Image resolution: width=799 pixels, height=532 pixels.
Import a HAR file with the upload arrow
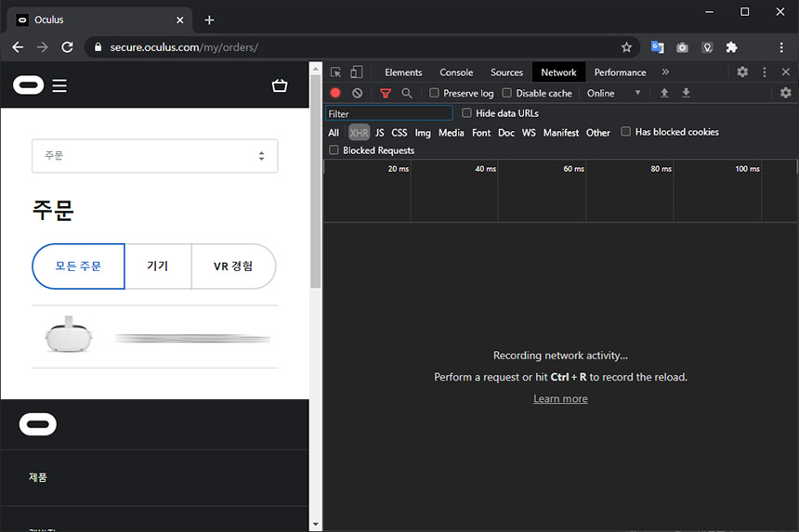[x=664, y=93]
